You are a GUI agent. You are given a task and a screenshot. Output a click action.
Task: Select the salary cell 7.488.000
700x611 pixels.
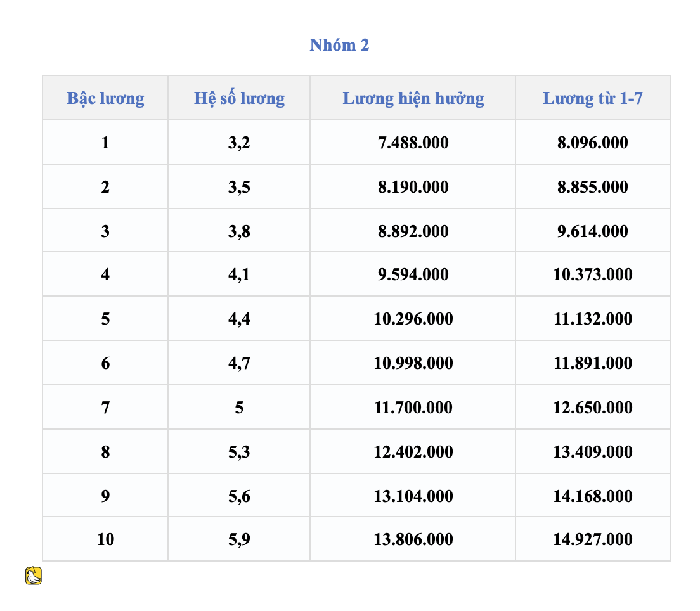[x=413, y=143]
